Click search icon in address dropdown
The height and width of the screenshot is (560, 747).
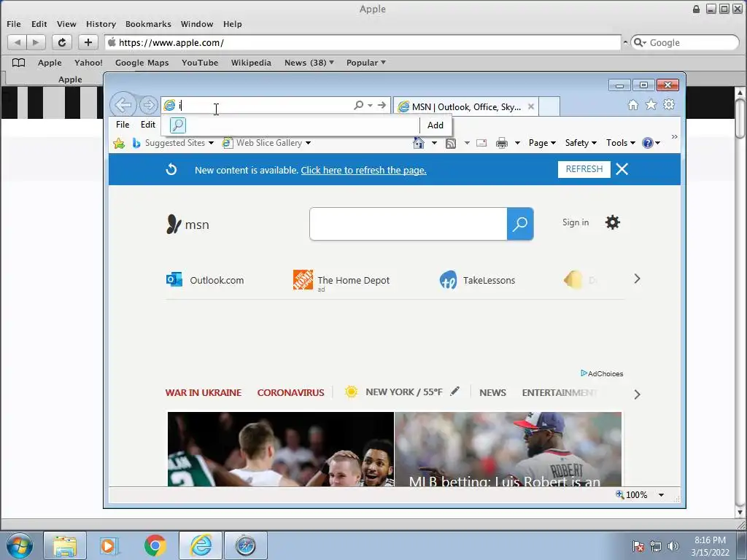(x=178, y=125)
